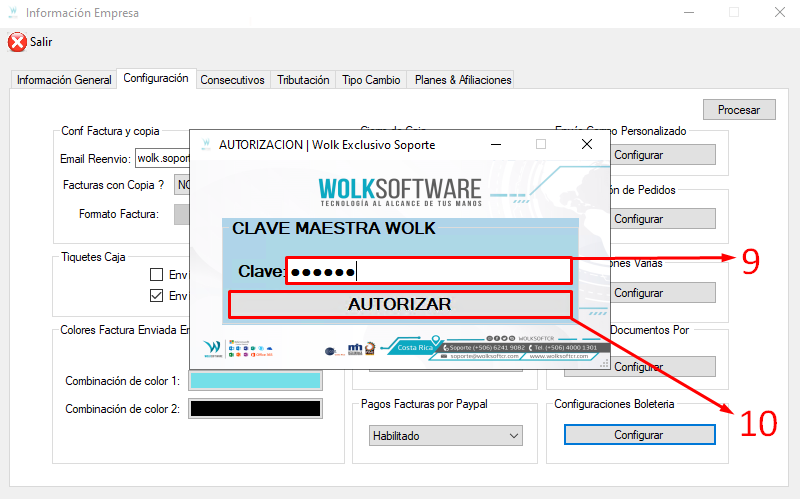
Task: Open the Facturas con Copia dropdown
Action: 182,185
